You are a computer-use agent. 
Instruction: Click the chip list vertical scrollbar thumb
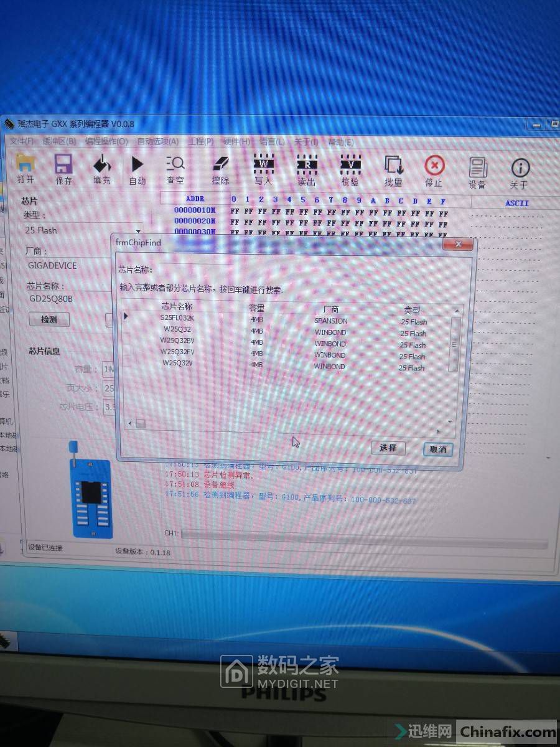point(455,344)
